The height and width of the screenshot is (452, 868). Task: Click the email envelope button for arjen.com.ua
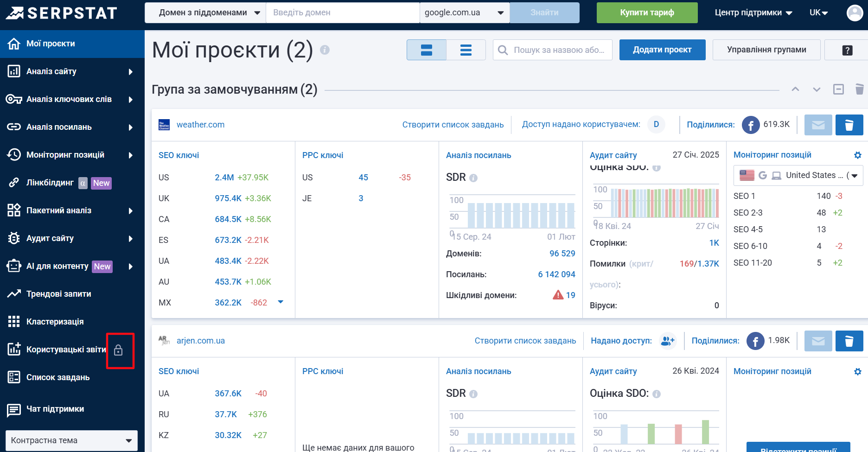818,341
